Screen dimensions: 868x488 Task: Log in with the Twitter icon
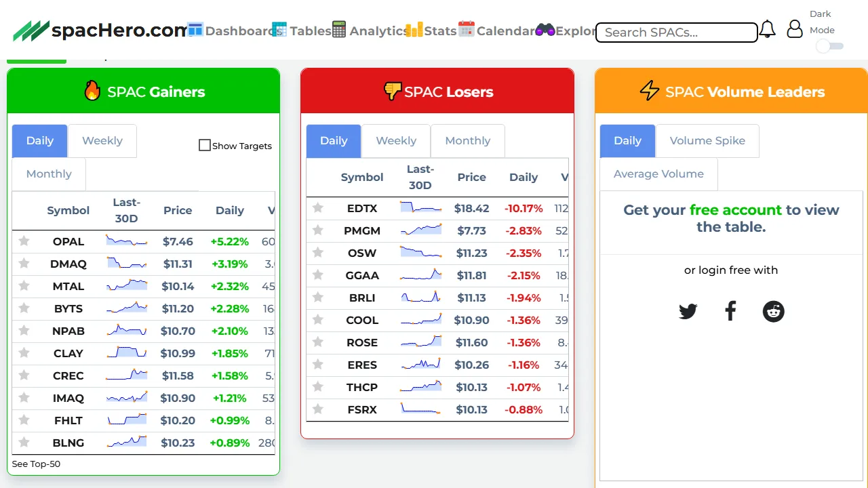[688, 311]
